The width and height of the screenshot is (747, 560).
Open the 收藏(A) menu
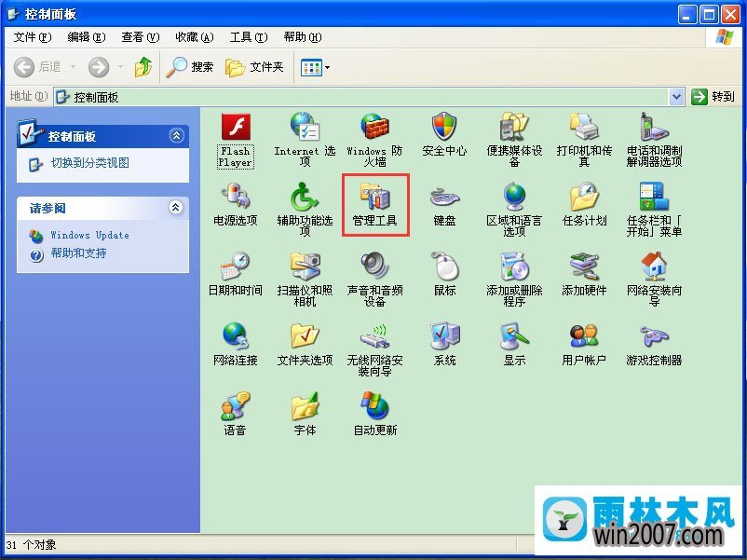tap(195, 37)
